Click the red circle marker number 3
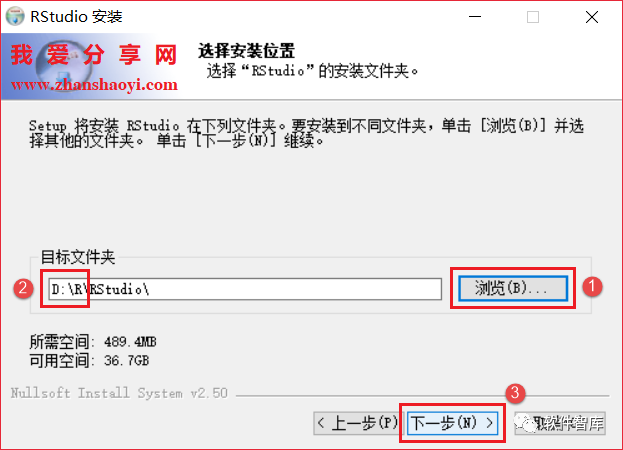This screenshot has height=450, width=623. coord(515,393)
